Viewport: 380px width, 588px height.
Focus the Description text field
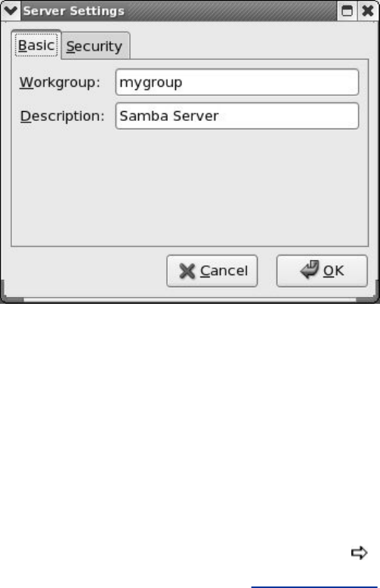coord(237,116)
